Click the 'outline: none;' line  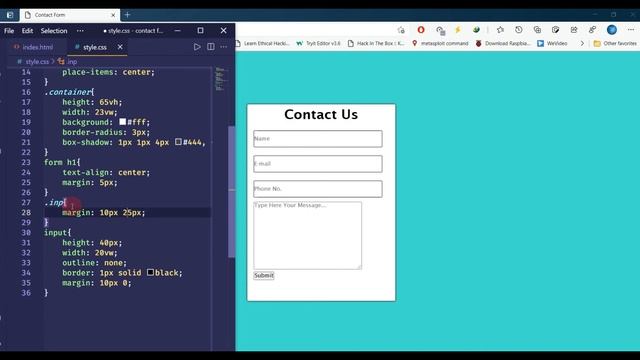94,262
